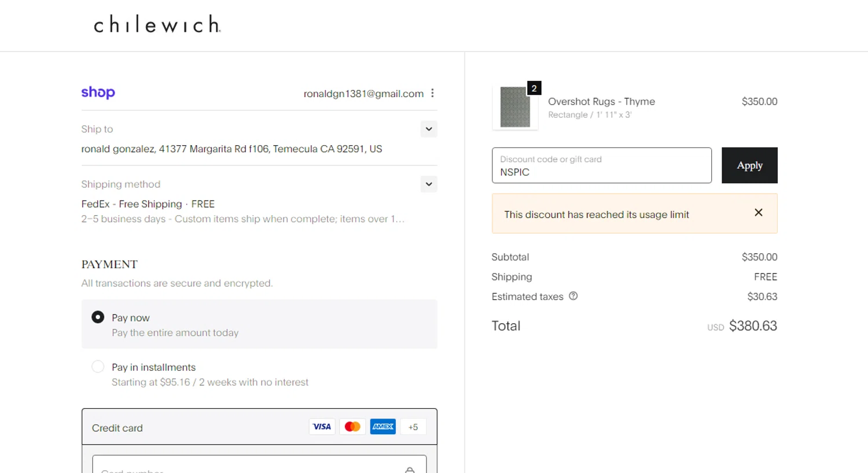Image resolution: width=868 pixels, height=473 pixels.
Task: Click the Shipping FREE value in summary
Action: (766, 277)
